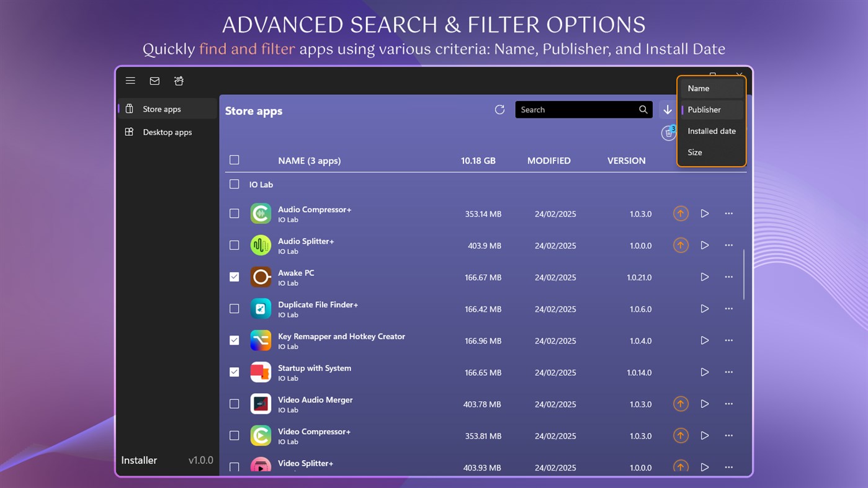Image resolution: width=868 pixels, height=488 pixels.
Task: Click the refresh icon beside the search box
Action: tap(499, 110)
